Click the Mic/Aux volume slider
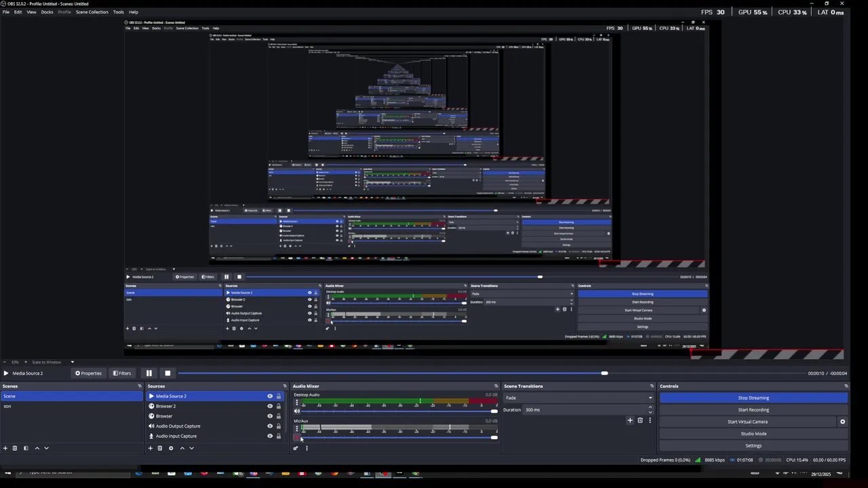The height and width of the screenshot is (488, 868). (399, 438)
